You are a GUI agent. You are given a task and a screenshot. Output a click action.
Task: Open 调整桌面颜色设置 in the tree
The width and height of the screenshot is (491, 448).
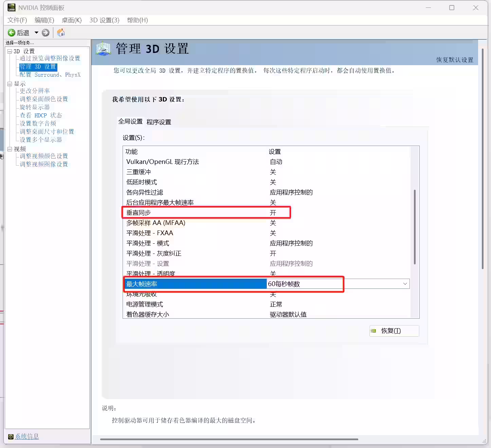44,99
